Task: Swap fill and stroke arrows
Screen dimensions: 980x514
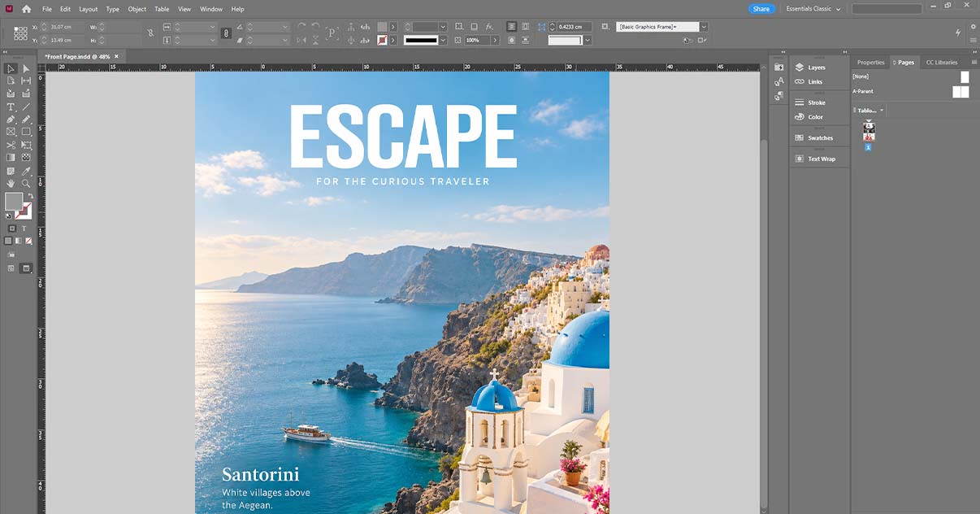Action: coord(30,196)
